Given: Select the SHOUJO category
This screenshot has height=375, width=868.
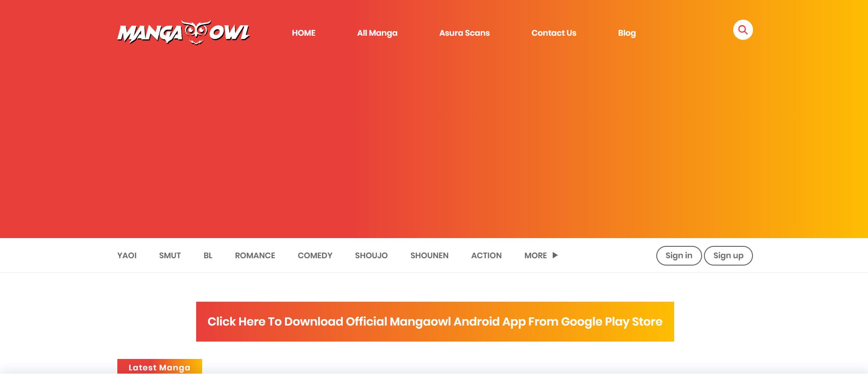Looking at the screenshot, I should [371, 255].
